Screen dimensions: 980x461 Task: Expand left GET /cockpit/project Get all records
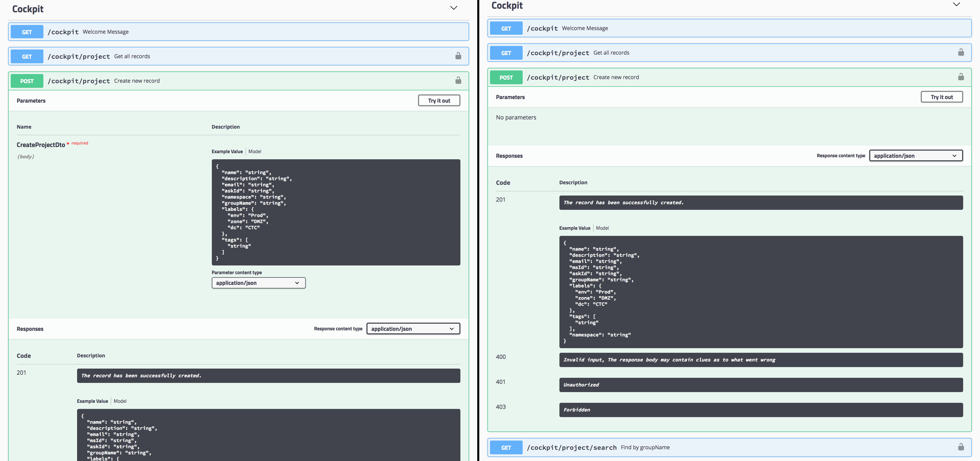coord(239,56)
